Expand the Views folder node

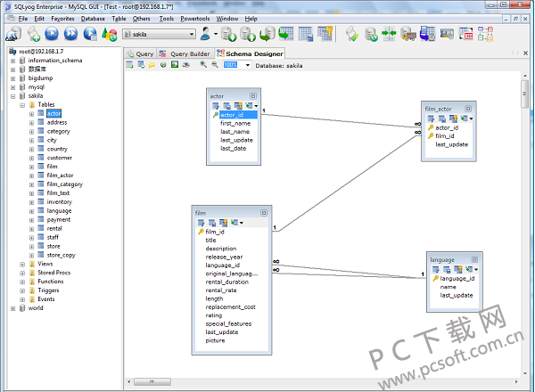pos(22,265)
